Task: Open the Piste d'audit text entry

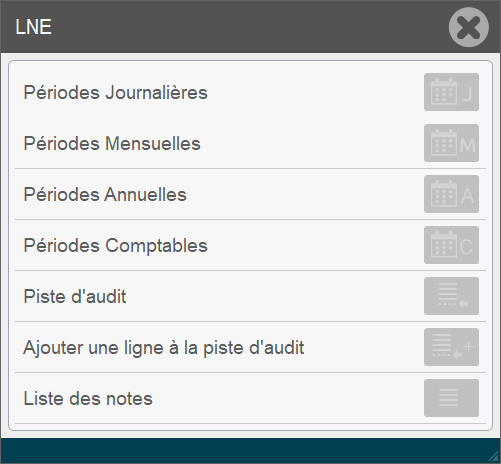Action: tap(75, 296)
